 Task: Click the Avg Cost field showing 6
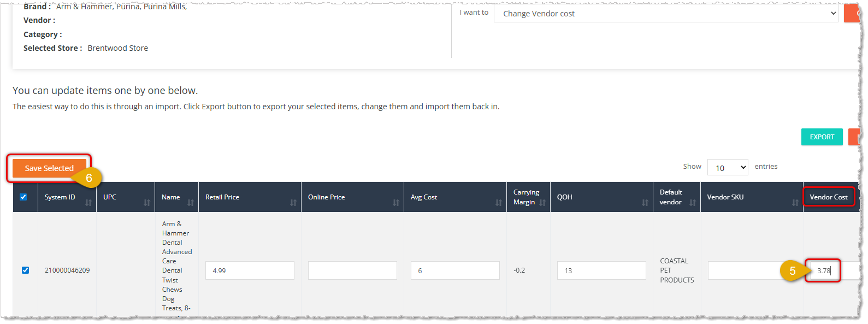point(455,270)
